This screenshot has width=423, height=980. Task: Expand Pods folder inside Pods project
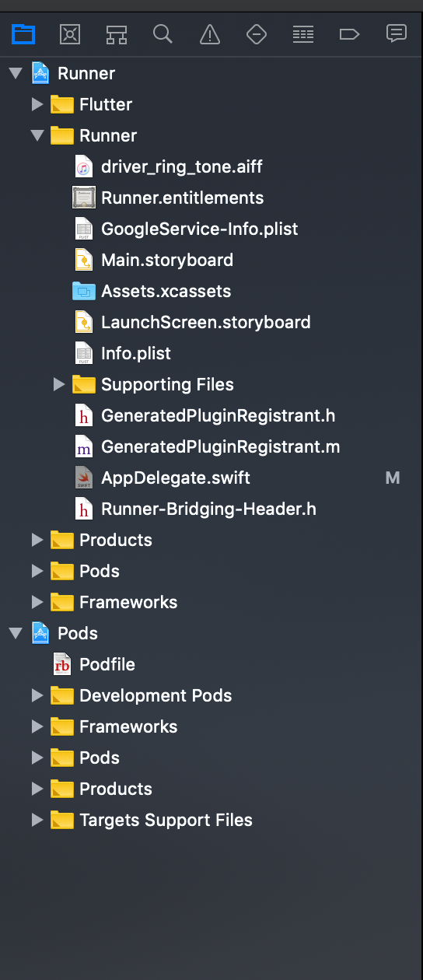[37, 758]
